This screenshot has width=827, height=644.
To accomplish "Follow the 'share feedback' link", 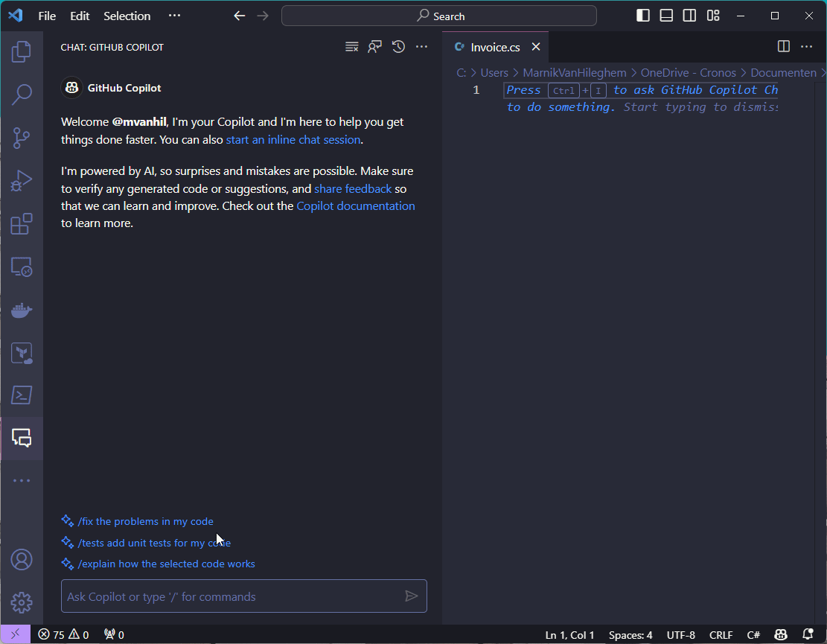I will tap(353, 189).
